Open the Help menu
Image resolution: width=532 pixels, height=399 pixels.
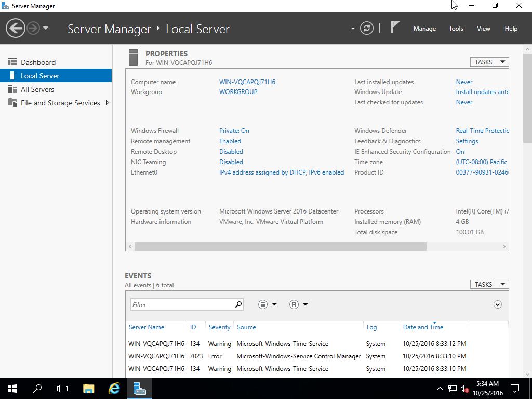click(511, 29)
